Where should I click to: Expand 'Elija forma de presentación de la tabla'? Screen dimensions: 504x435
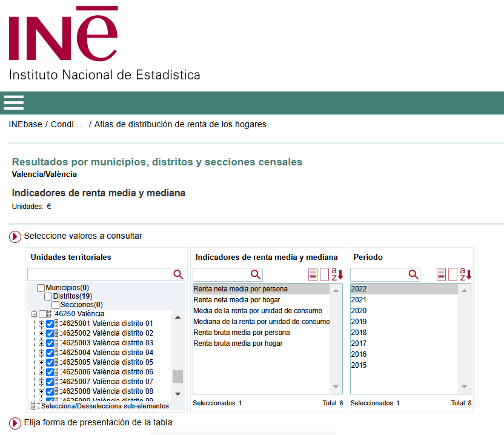point(15,422)
